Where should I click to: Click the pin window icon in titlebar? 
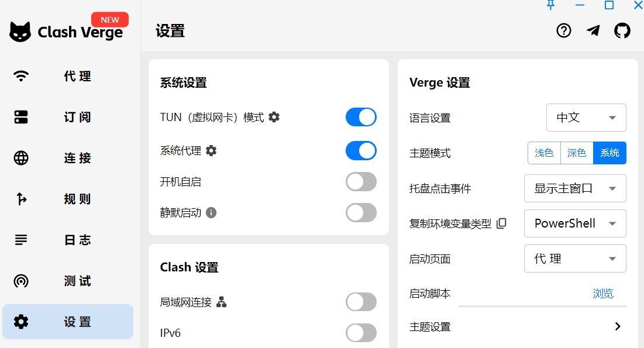[x=550, y=6]
